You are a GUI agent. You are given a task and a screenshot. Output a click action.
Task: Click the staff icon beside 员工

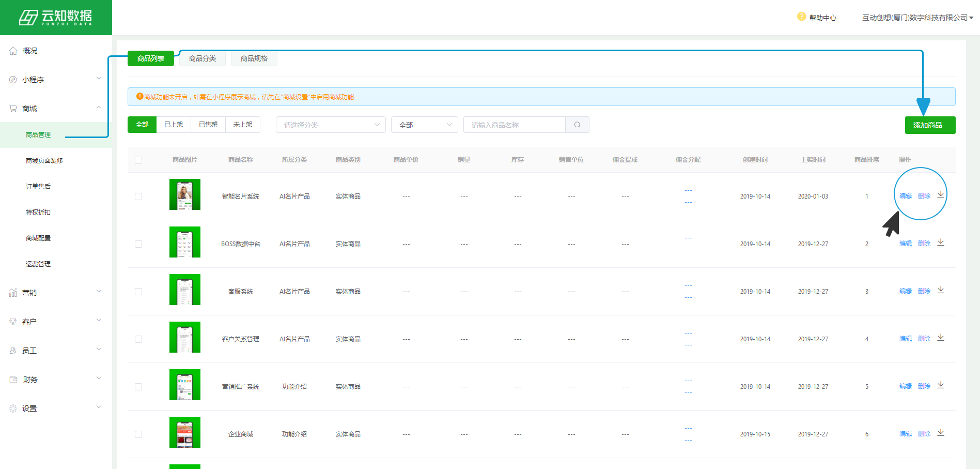13,351
